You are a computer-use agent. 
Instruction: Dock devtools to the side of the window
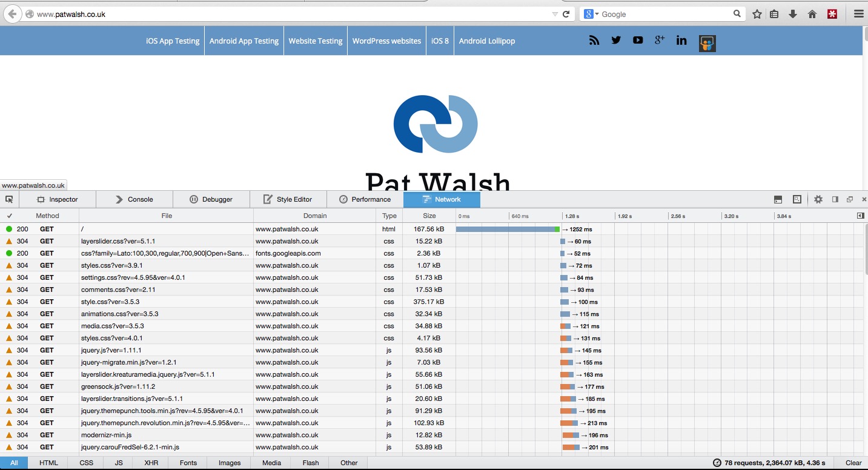(835, 199)
